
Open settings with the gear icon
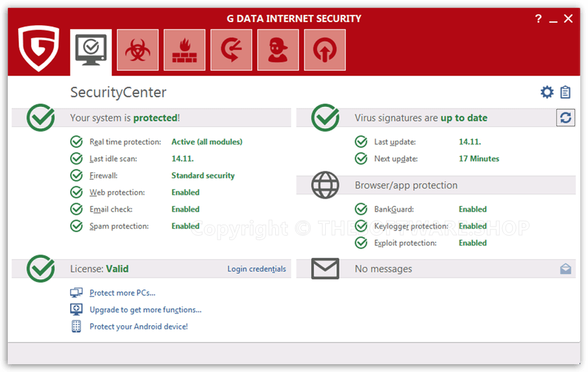click(546, 92)
